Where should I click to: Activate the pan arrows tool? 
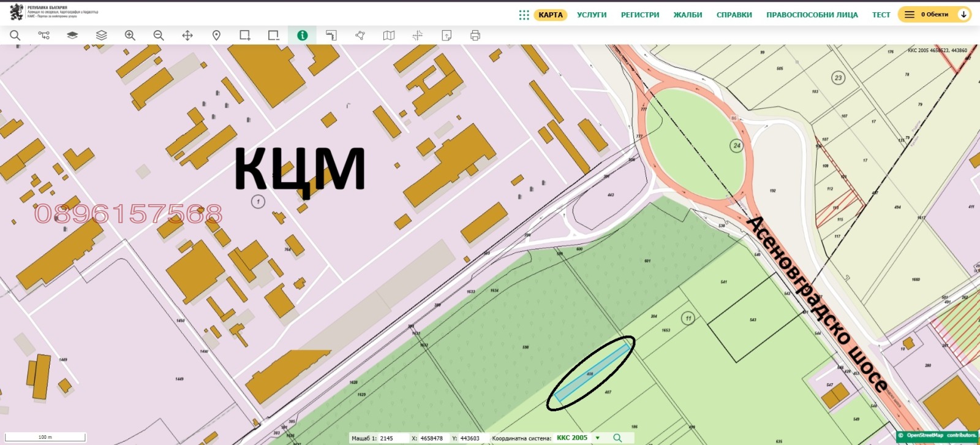pyautogui.click(x=187, y=36)
